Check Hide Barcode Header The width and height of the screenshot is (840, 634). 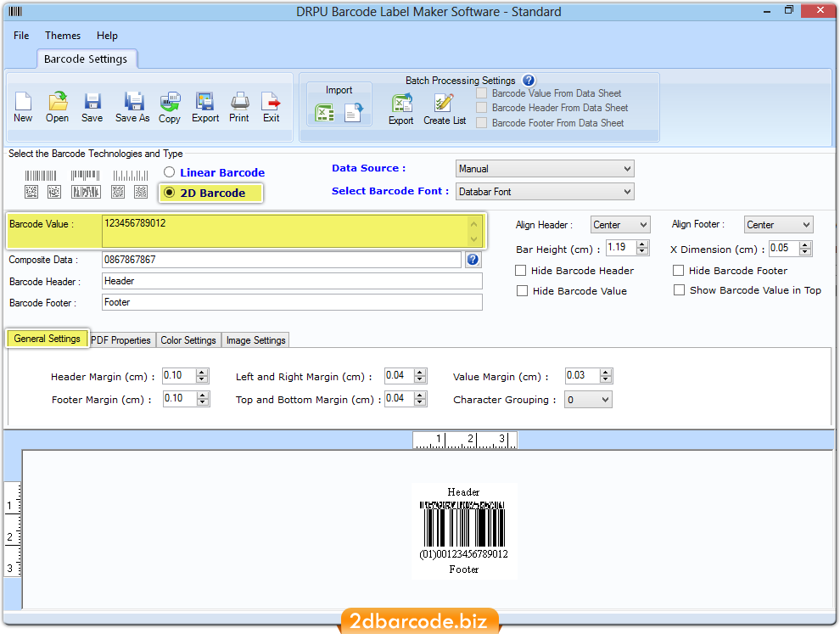520,271
